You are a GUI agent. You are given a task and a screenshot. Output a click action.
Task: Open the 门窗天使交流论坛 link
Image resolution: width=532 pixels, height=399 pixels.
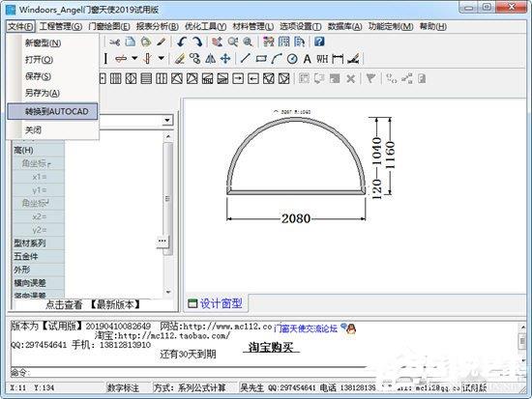tap(306, 328)
